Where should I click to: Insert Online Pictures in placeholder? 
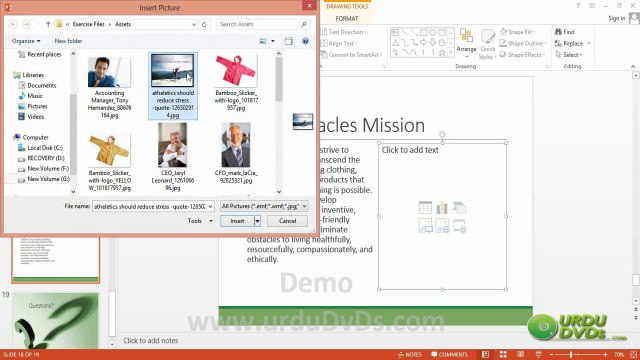tap(442, 225)
